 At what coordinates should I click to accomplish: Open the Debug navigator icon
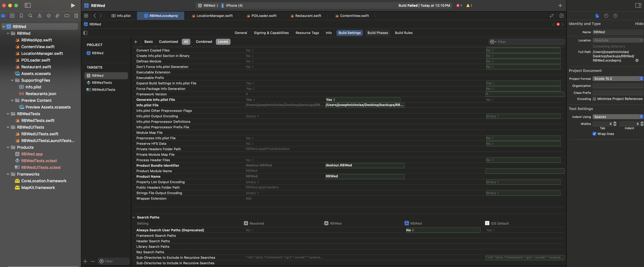pos(58,16)
